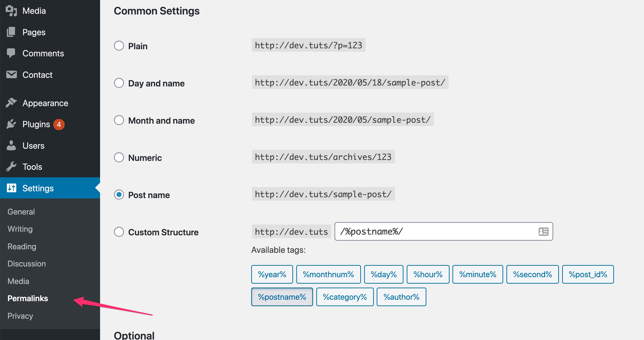Open the Users menu label
The height and width of the screenshot is (340, 644).
click(x=33, y=146)
